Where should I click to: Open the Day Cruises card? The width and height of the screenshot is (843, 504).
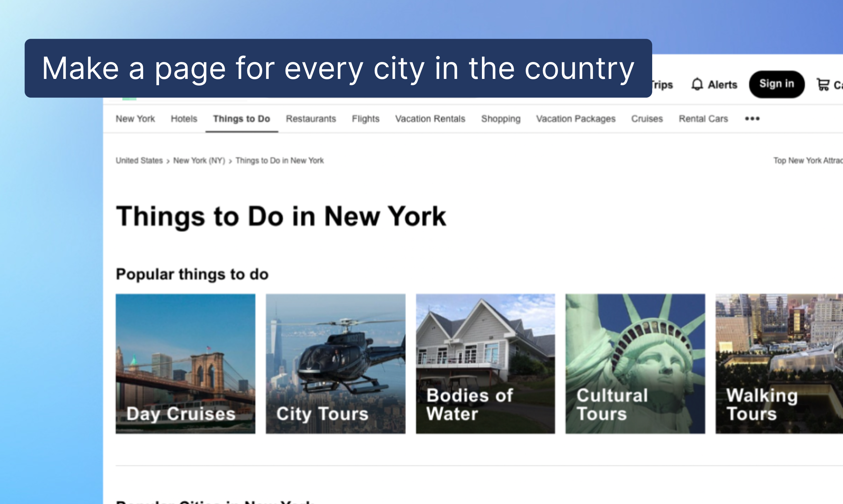tap(185, 364)
